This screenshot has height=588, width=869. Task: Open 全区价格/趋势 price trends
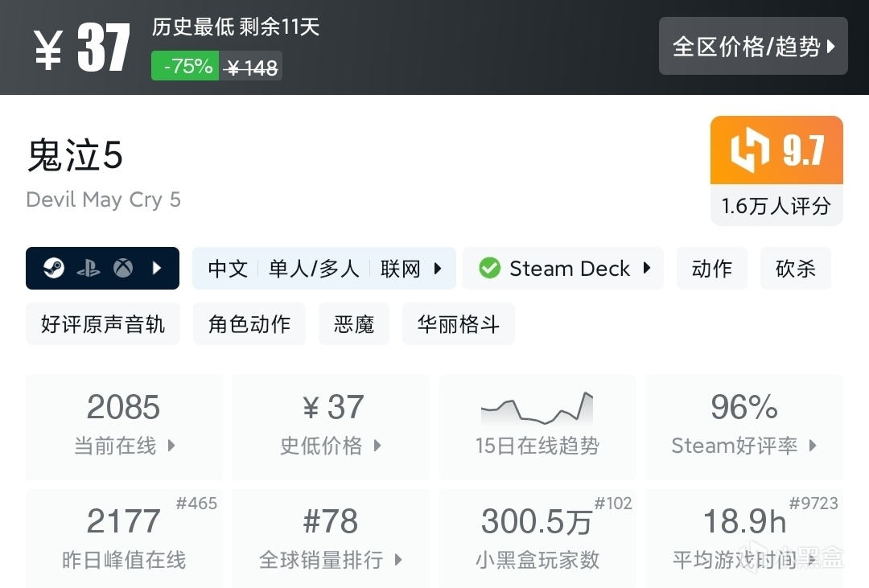753,46
